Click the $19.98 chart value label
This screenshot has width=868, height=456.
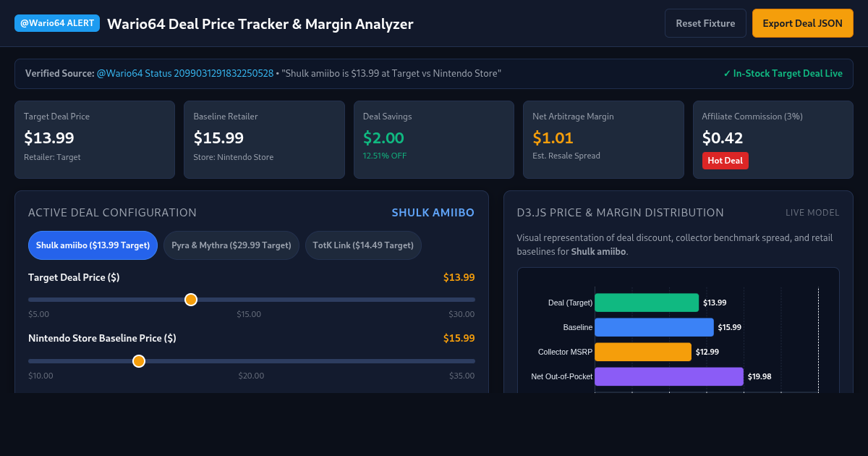[x=759, y=376]
